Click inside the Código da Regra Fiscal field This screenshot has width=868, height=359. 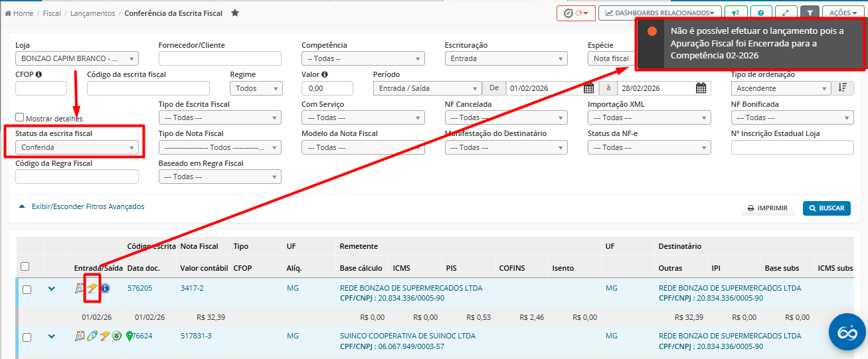click(x=77, y=177)
